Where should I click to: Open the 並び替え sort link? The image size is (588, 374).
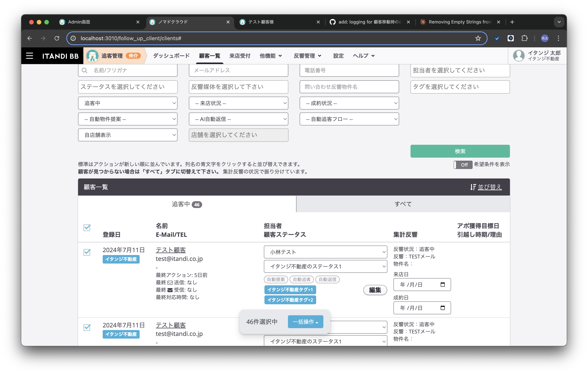490,187
